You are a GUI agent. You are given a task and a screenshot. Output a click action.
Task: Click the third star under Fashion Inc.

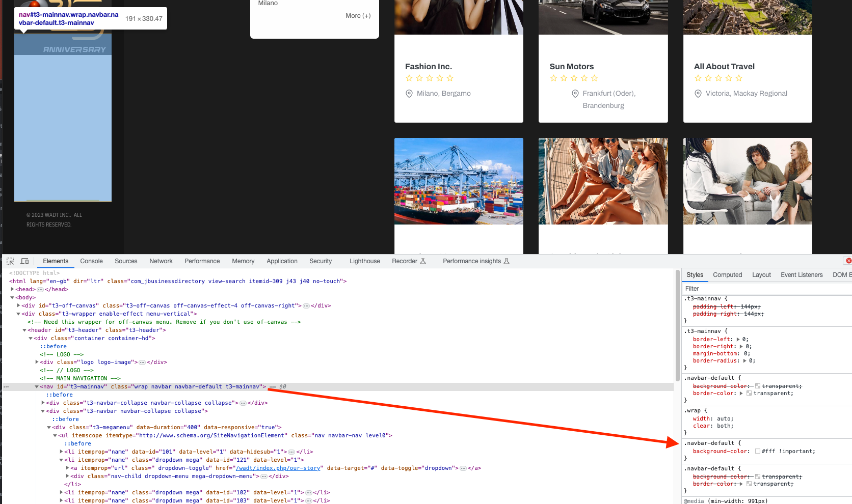430,78
